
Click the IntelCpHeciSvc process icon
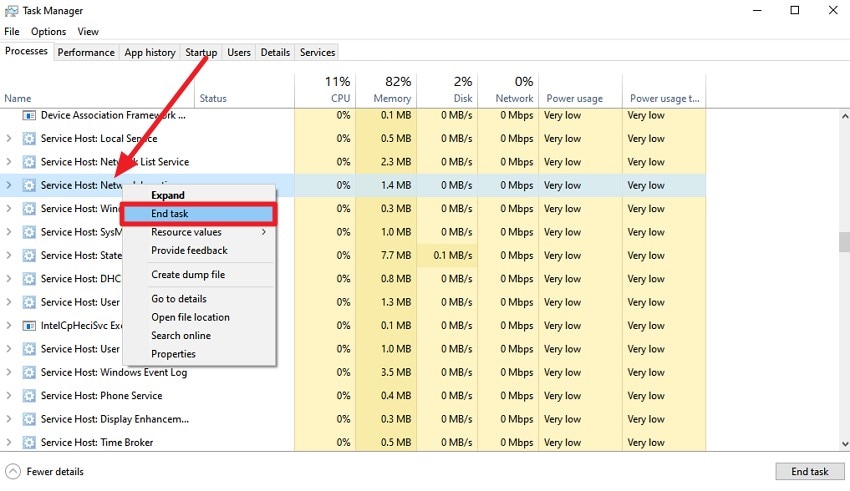click(x=29, y=326)
